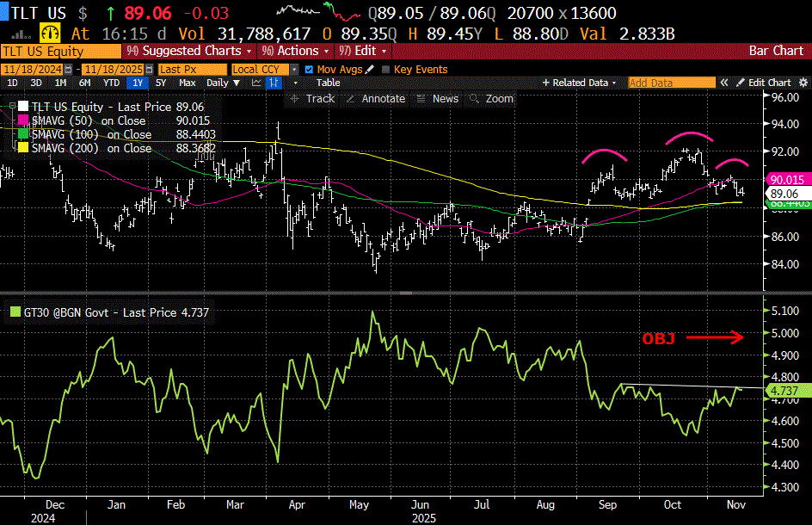This screenshot has height=525, width=812.
Task: Click the yellow speedometer icon beside At 16:15
Action: (x=50, y=34)
